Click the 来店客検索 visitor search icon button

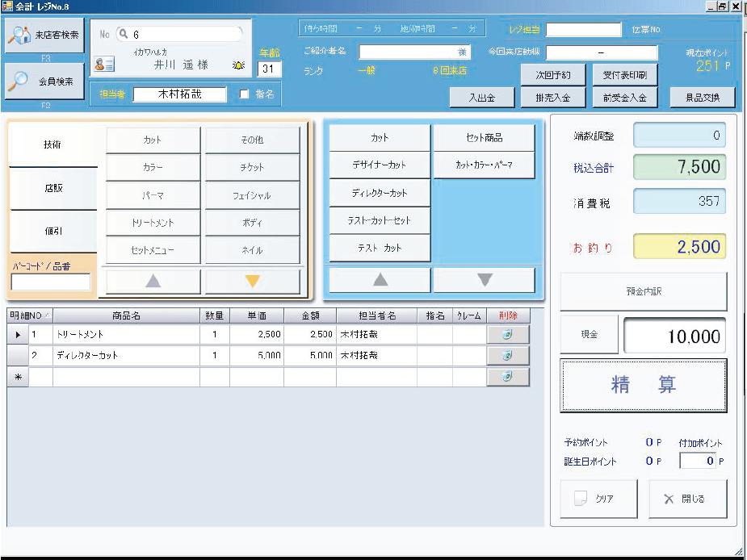pyautogui.click(x=44, y=36)
